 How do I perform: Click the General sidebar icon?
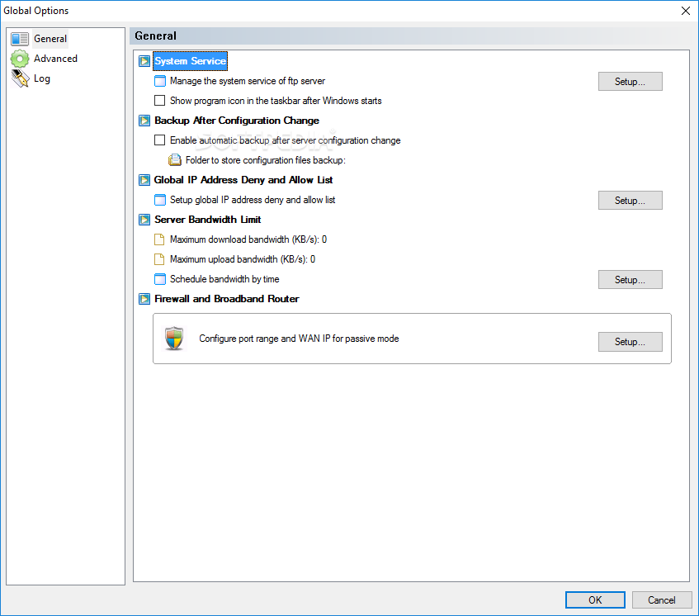coord(20,39)
